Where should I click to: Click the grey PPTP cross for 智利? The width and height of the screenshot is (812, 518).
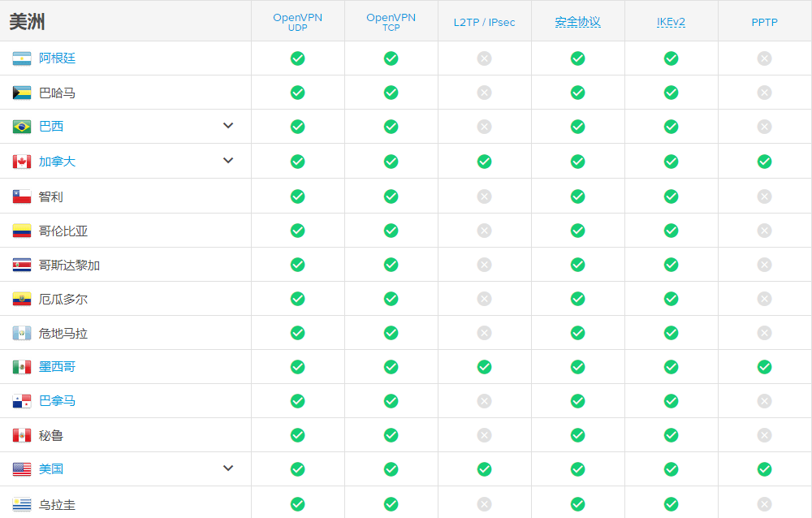764,196
